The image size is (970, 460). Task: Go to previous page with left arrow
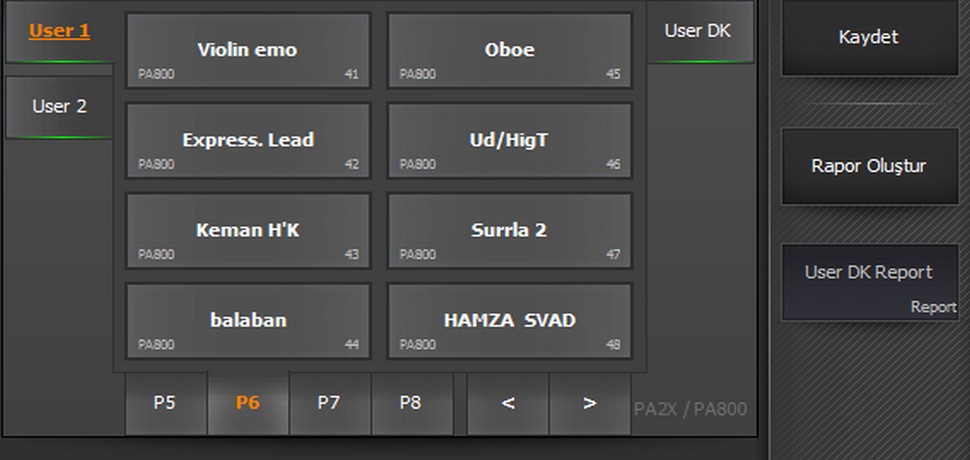(508, 403)
